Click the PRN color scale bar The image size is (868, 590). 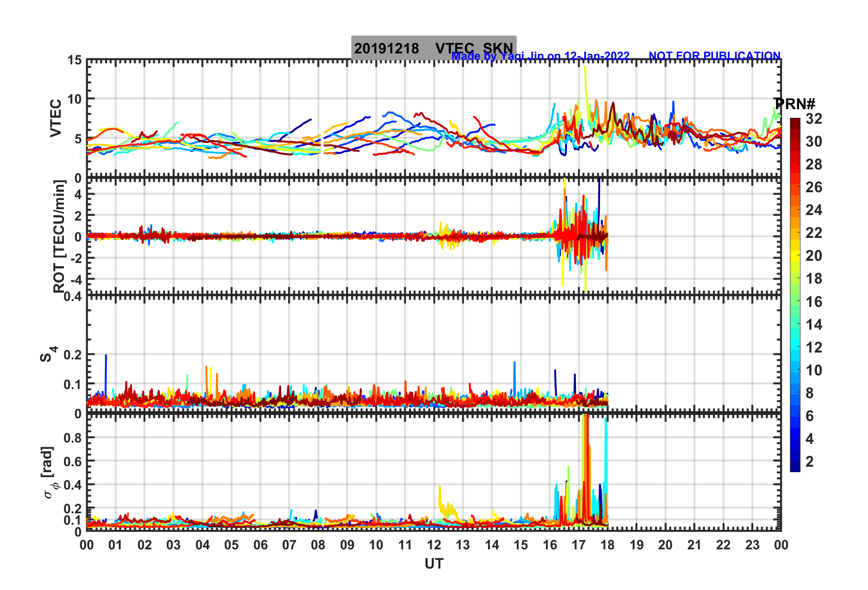click(x=795, y=295)
